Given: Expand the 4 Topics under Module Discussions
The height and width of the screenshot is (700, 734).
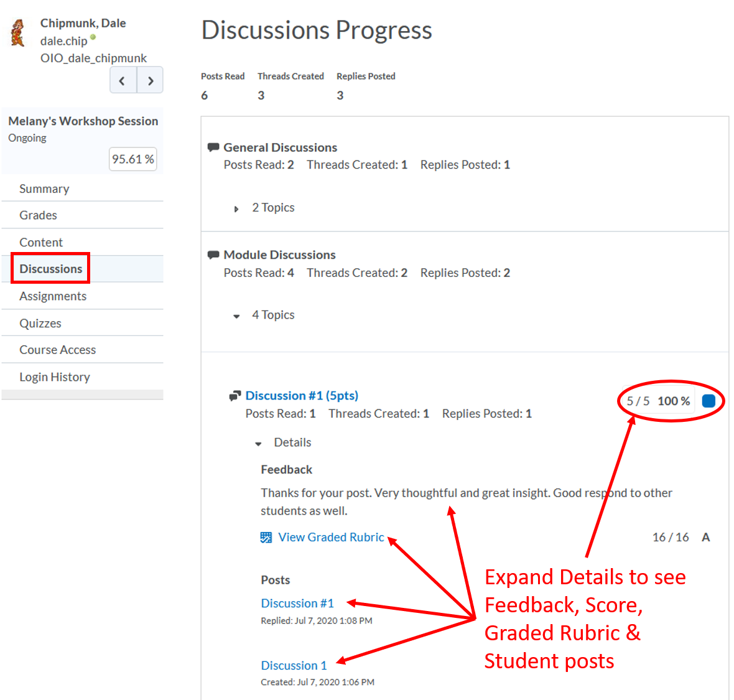Looking at the screenshot, I should (x=236, y=316).
